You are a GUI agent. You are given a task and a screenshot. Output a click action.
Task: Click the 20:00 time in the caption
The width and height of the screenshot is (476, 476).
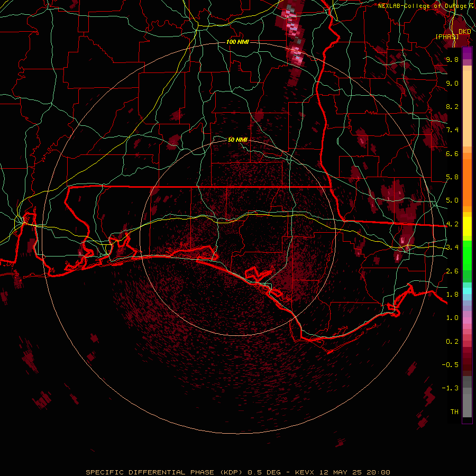coord(378,472)
